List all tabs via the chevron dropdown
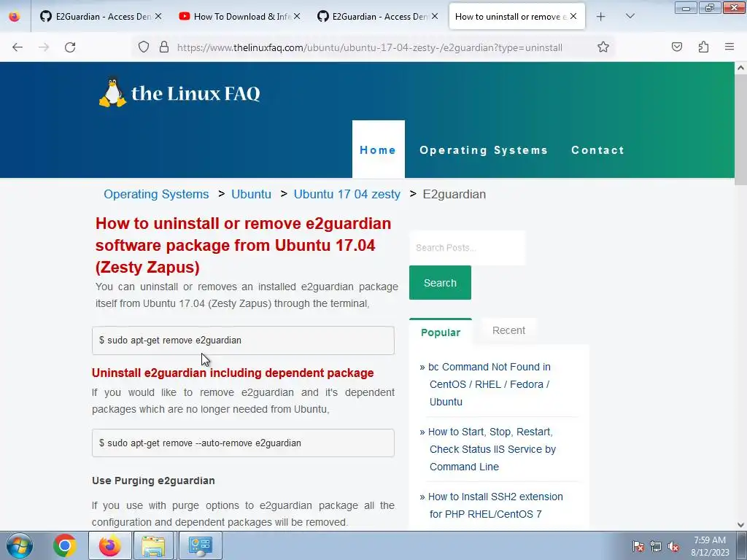Screen dimensions: 747x560 (630, 17)
